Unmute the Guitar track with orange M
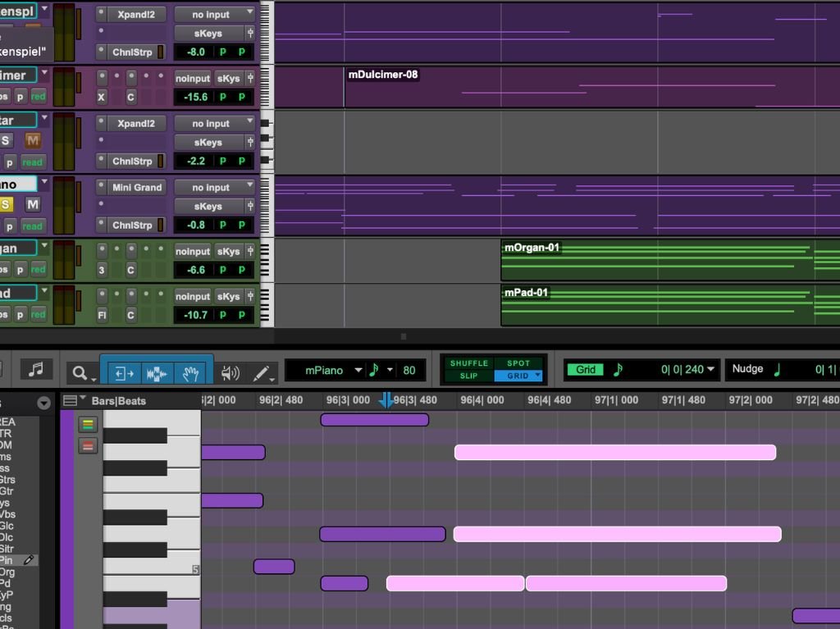Viewport: 840px width, 629px height. 33,140
